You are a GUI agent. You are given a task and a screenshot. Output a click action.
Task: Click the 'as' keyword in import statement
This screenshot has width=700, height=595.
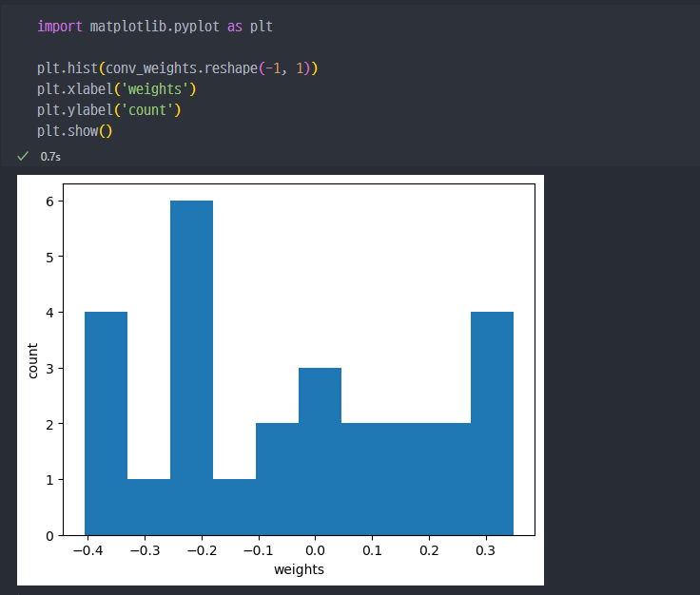click(235, 27)
